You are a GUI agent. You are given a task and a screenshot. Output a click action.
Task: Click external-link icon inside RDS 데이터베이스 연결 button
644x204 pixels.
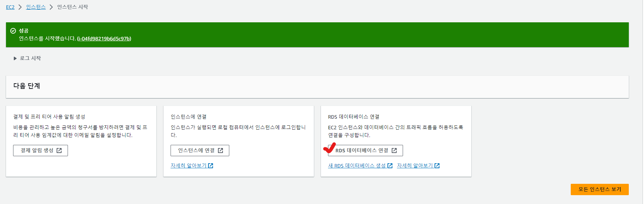[x=394, y=151]
